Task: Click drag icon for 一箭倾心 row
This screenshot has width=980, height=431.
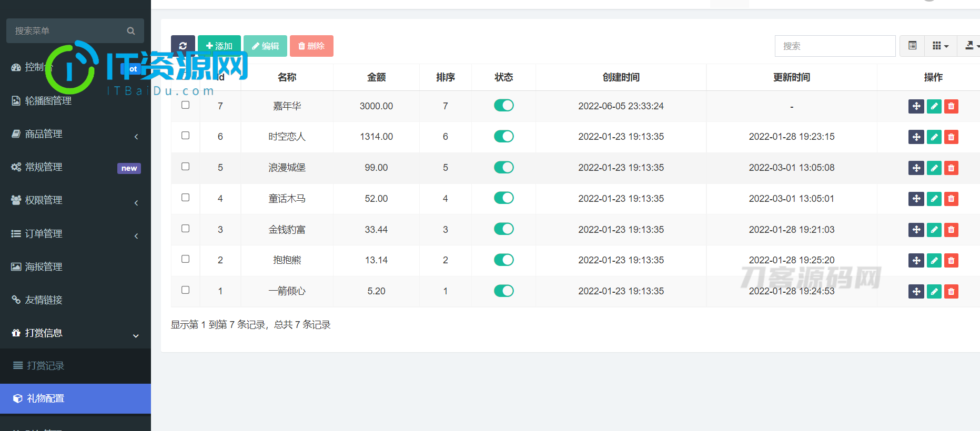Action: [x=916, y=292]
